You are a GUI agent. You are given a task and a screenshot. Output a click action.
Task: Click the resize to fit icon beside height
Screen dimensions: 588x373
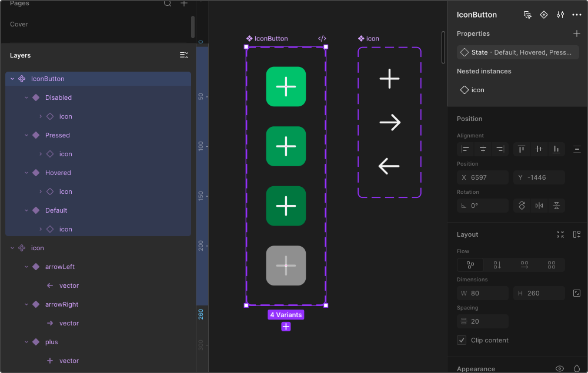tap(577, 293)
